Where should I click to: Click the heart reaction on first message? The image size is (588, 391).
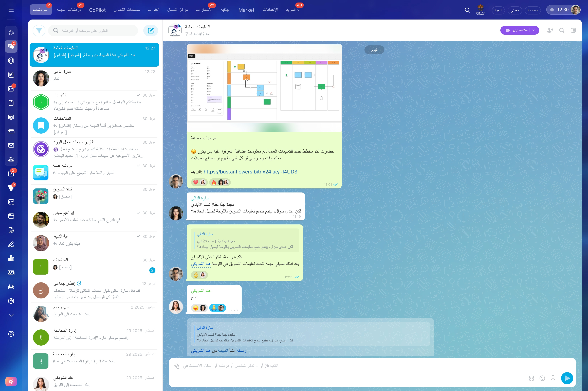pyautogui.click(x=199, y=182)
